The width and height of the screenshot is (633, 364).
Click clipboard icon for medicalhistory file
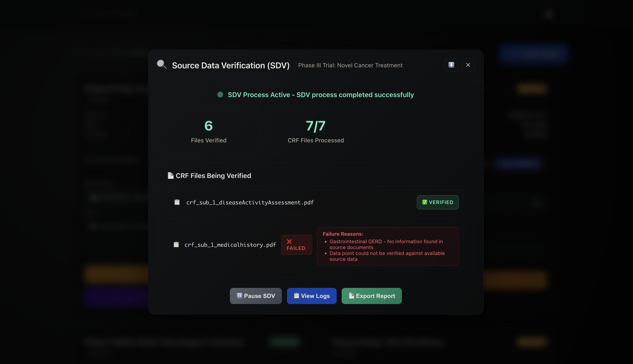click(176, 244)
